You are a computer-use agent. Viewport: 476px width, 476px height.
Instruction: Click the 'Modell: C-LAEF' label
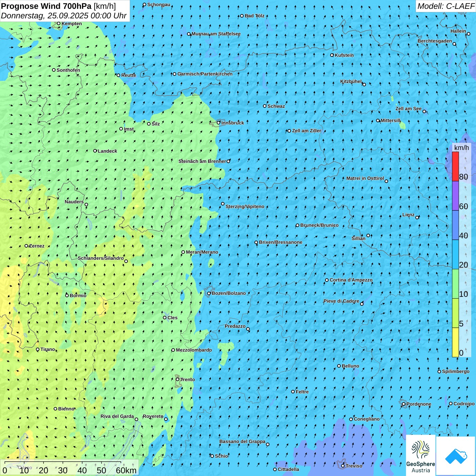(446, 6)
